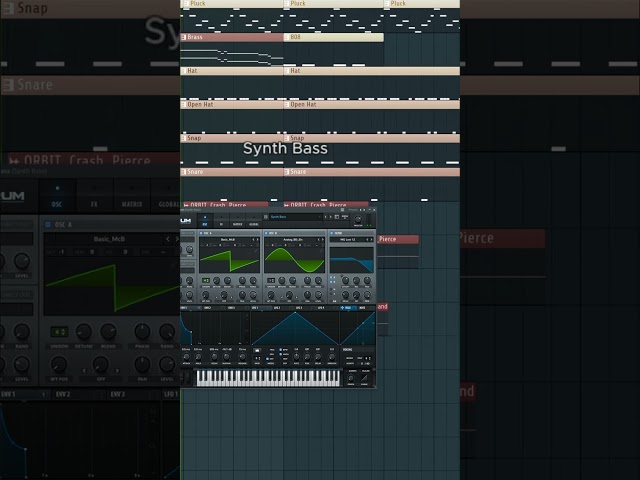This screenshot has height=480, width=640.
Task: Click the filter CUTOFF knob
Action: coord(345,280)
